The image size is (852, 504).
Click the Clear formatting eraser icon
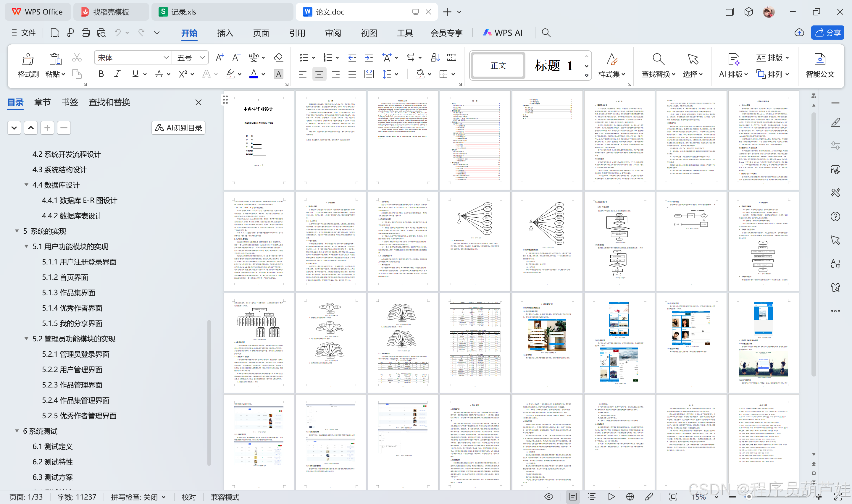tap(278, 57)
